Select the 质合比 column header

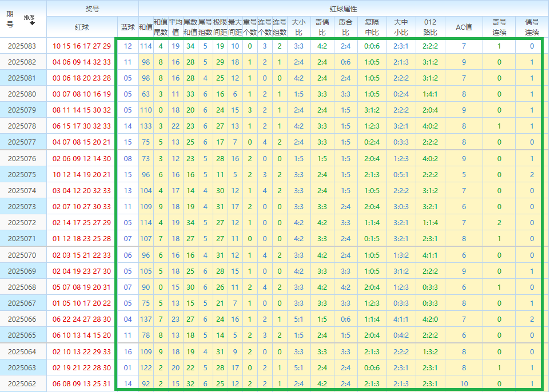[x=345, y=27]
